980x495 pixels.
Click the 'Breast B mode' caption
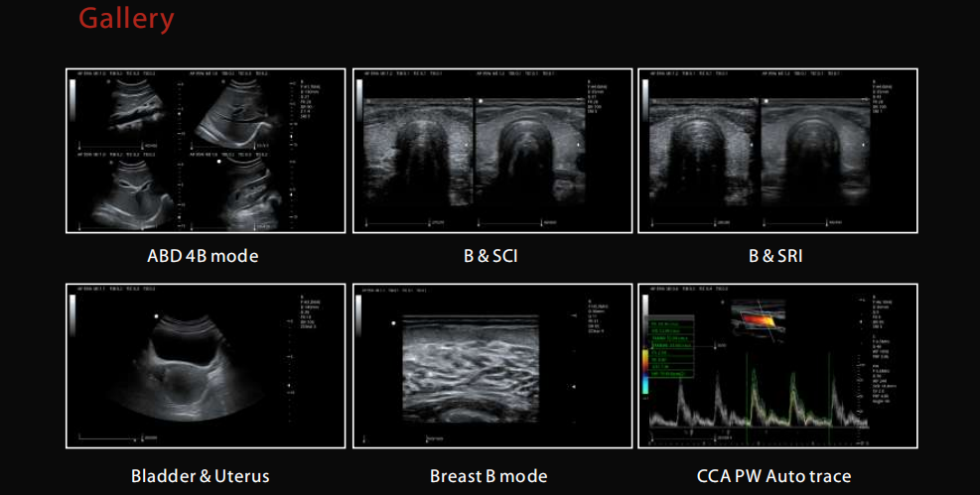point(489,476)
